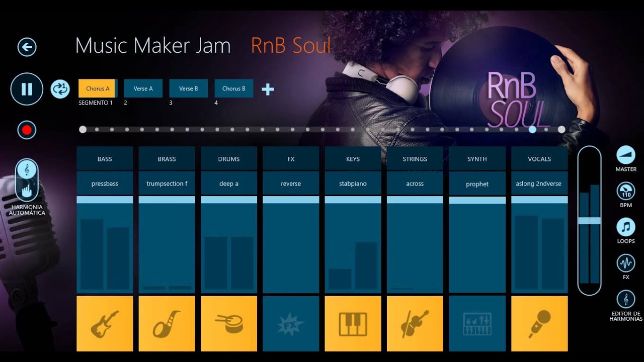Open the SYNTH instrument selector
Screen dimensions: 644x362
click(477, 158)
